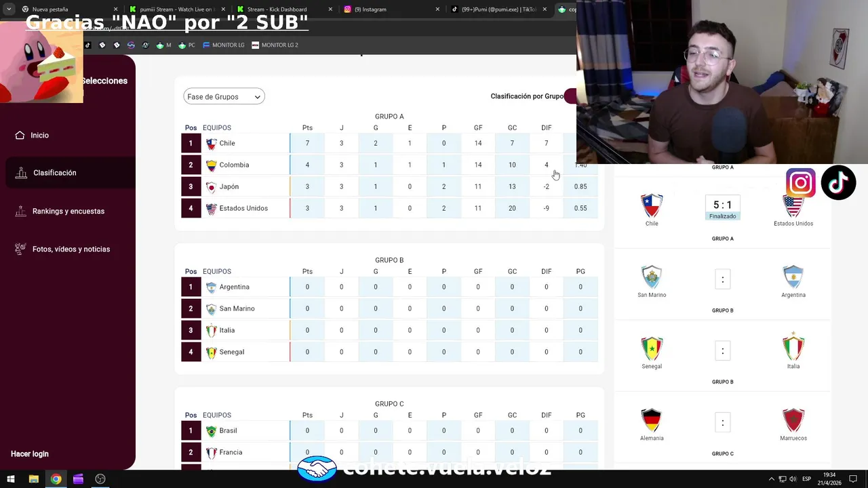Open the tab search chevron
Viewport: 868px width, 488px height.
pos(9,9)
